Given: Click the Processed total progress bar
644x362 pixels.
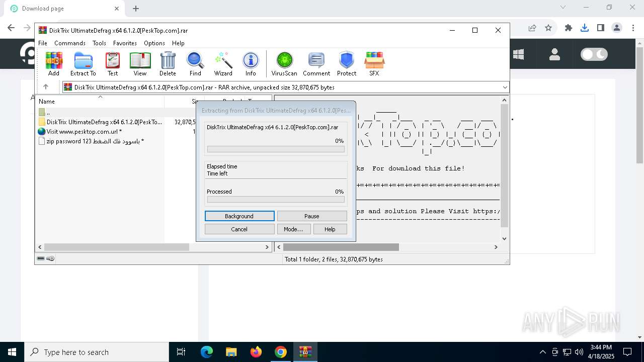Looking at the screenshot, I should click(x=276, y=200).
